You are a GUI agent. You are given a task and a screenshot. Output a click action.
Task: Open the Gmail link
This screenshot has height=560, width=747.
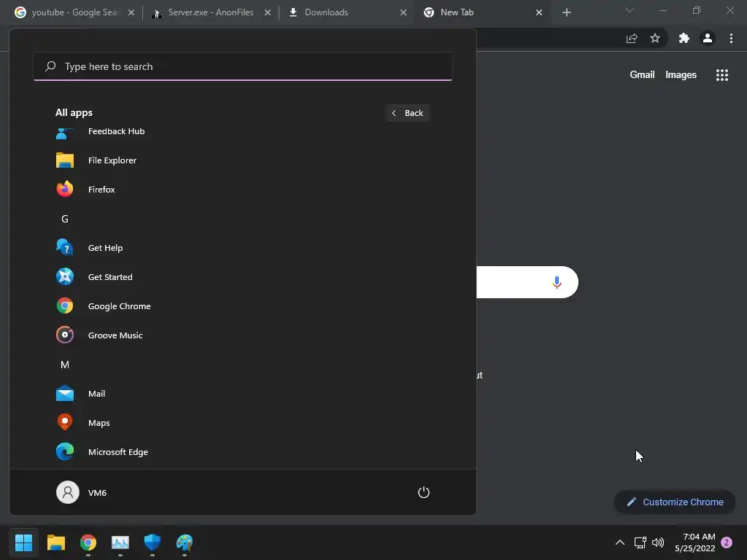click(x=642, y=75)
